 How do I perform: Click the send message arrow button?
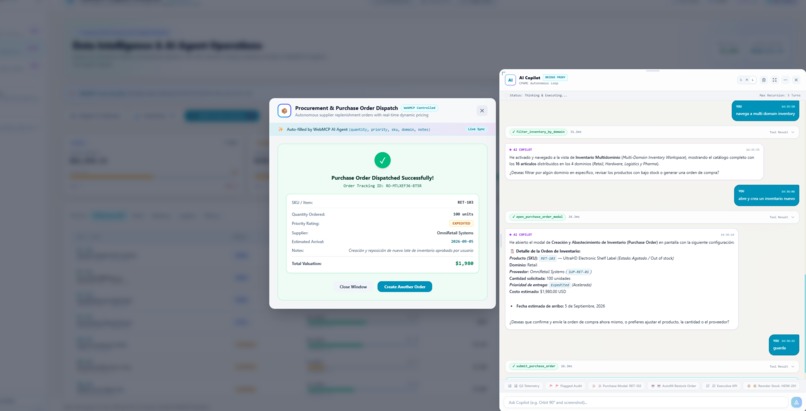[796, 402]
